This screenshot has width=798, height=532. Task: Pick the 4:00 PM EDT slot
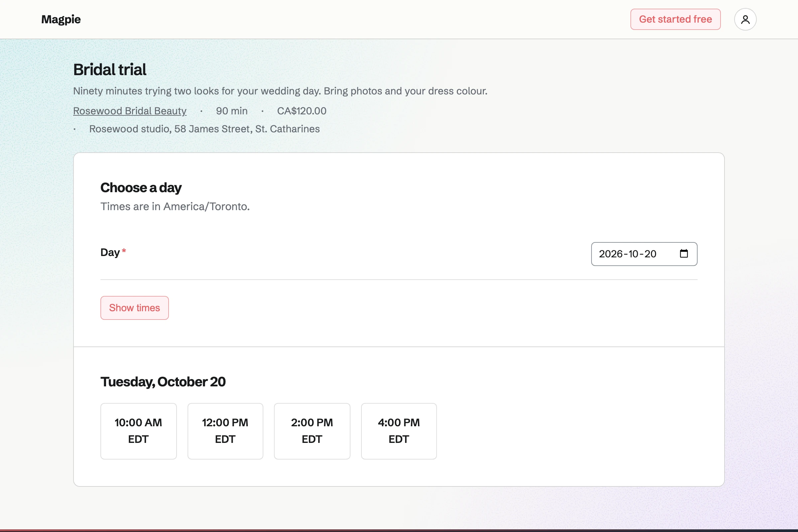399,431
